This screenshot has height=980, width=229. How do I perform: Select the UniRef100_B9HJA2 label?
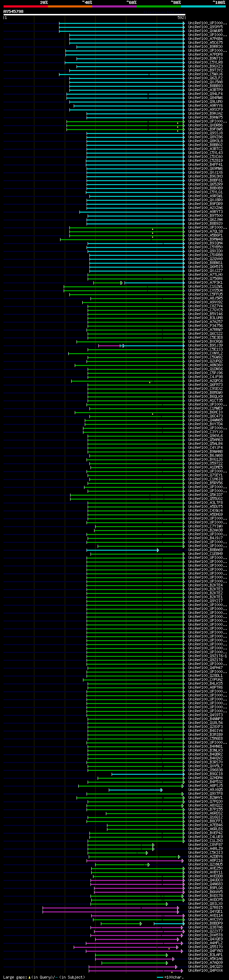click(205, 114)
